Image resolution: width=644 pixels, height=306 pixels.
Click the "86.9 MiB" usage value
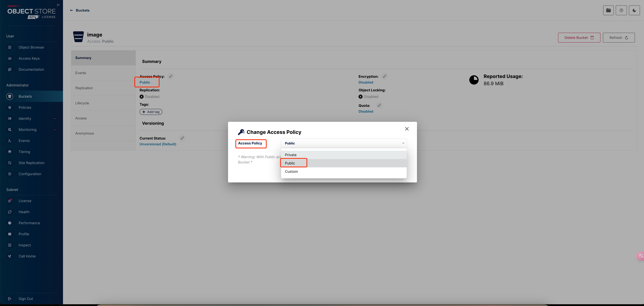click(x=493, y=83)
